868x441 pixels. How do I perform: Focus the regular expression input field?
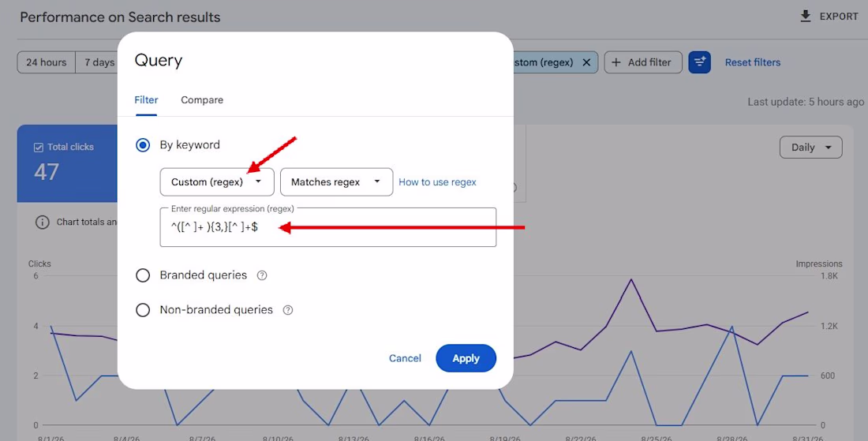point(327,227)
